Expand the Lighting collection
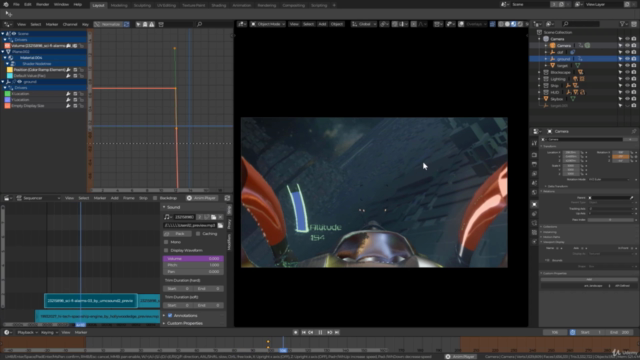 point(539,79)
